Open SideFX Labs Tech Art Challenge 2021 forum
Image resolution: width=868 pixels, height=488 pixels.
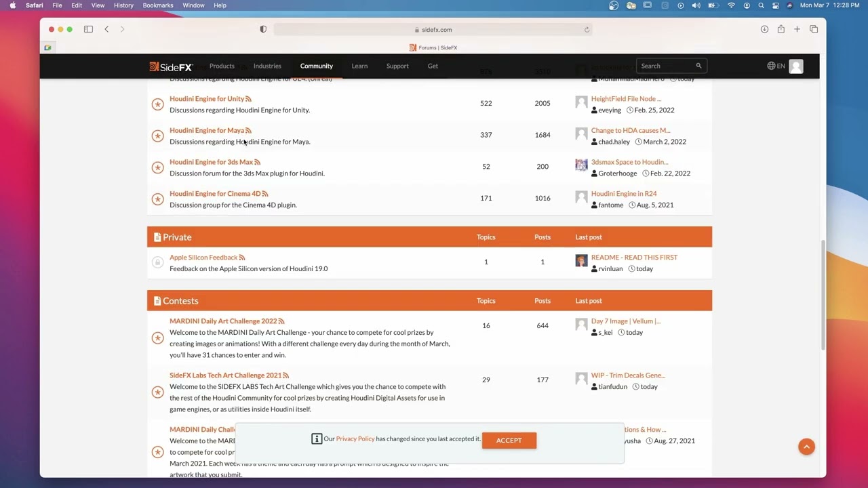(x=226, y=375)
